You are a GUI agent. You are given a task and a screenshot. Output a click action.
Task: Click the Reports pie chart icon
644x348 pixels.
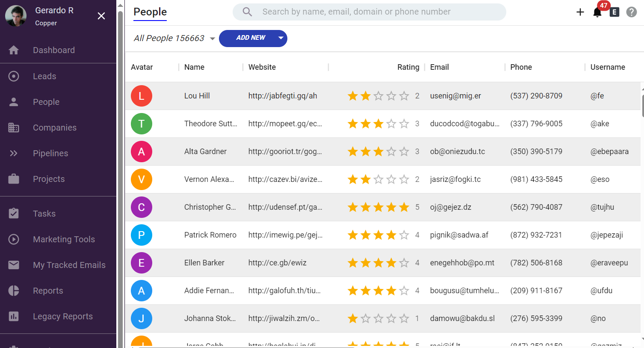click(x=14, y=291)
